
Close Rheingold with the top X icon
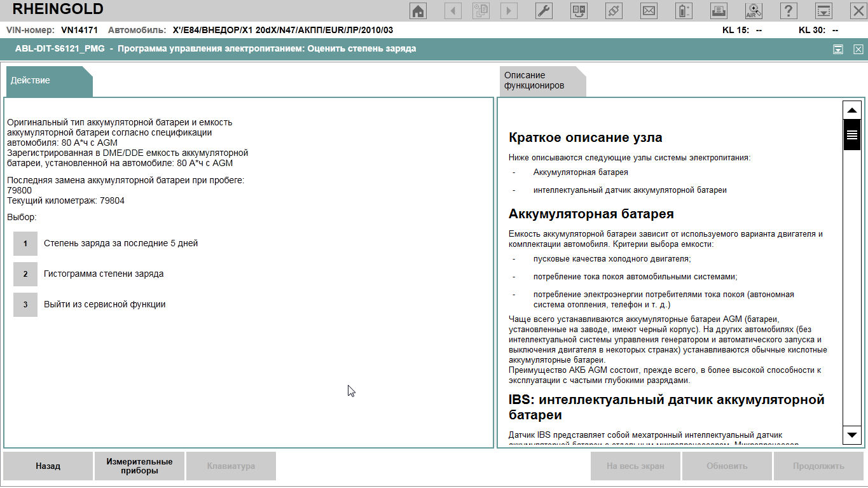point(857,10)
